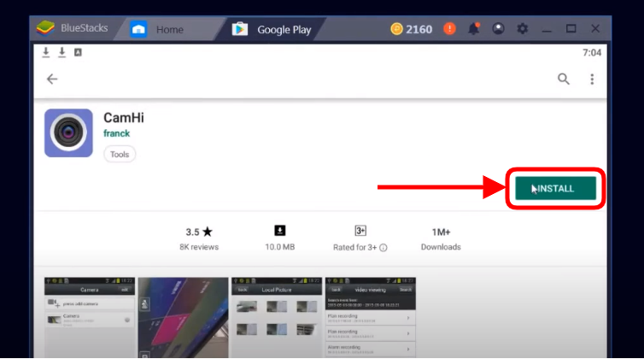
Task: Click the orange alert exclamation icon
Action: tap(449, 29)
